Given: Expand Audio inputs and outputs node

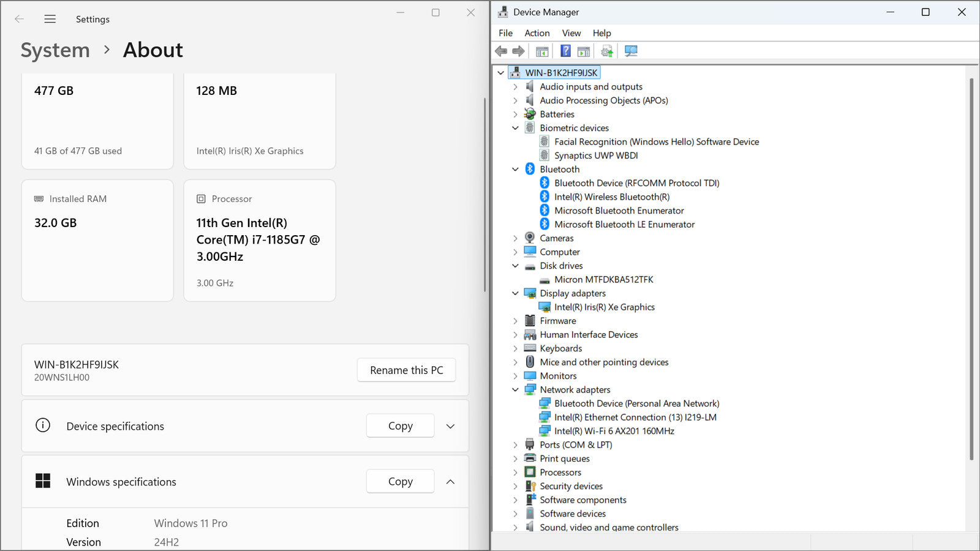Looking at the screenshot, I should pos(515,87).
